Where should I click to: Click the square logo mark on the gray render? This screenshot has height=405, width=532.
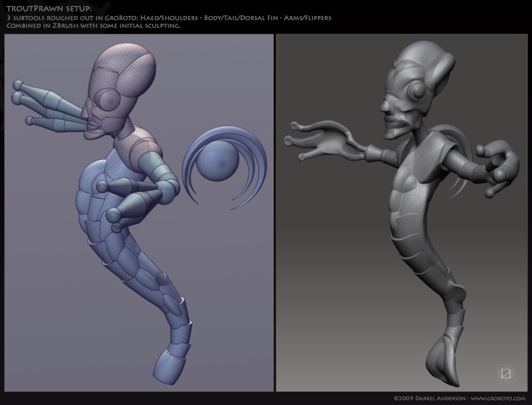506,374
